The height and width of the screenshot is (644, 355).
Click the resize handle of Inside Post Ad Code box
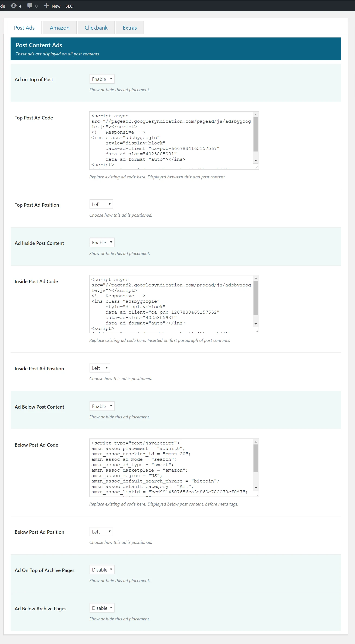coord(256,330)
